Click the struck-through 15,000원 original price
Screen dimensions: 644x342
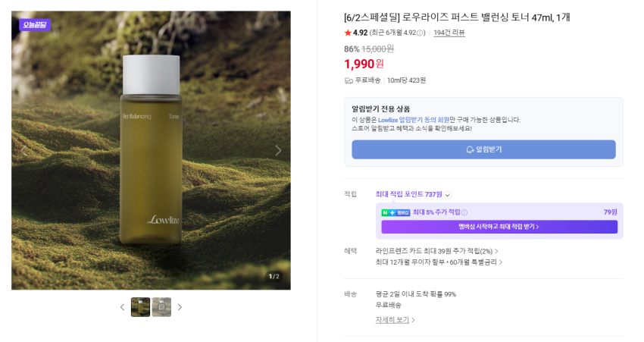[377, 49]
